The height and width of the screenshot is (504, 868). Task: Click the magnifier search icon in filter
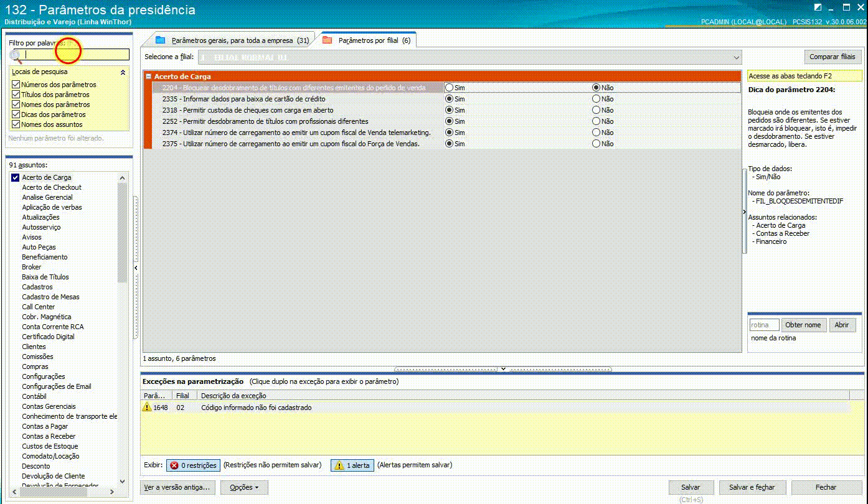click(x=16, y=55)
